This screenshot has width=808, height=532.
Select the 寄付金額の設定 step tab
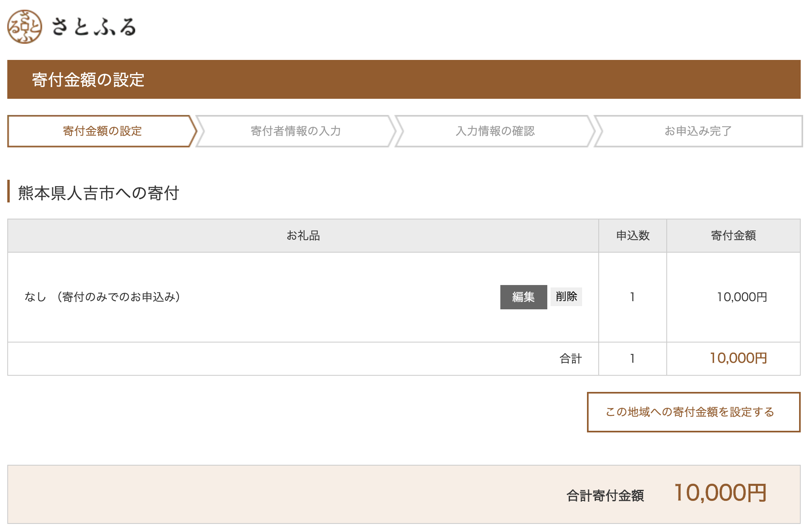click(x=102, y=131)
